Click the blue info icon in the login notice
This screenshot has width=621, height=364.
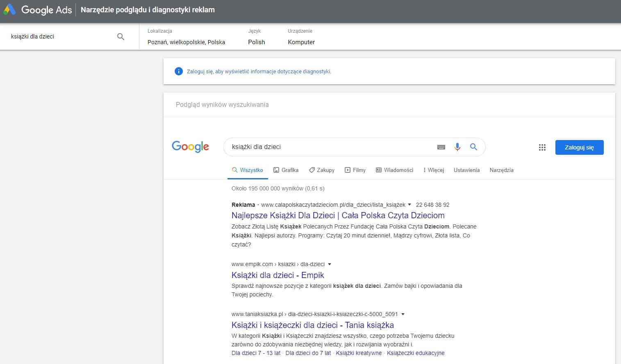point(179,71)
